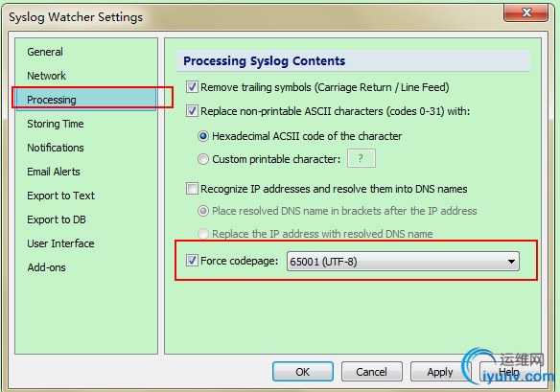
Task: Click the Apply button
Action: tap(440, 372)
